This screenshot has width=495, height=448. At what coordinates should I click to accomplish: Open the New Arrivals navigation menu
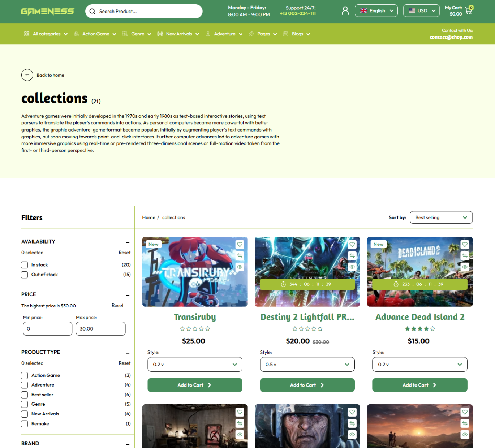(178, 34)
